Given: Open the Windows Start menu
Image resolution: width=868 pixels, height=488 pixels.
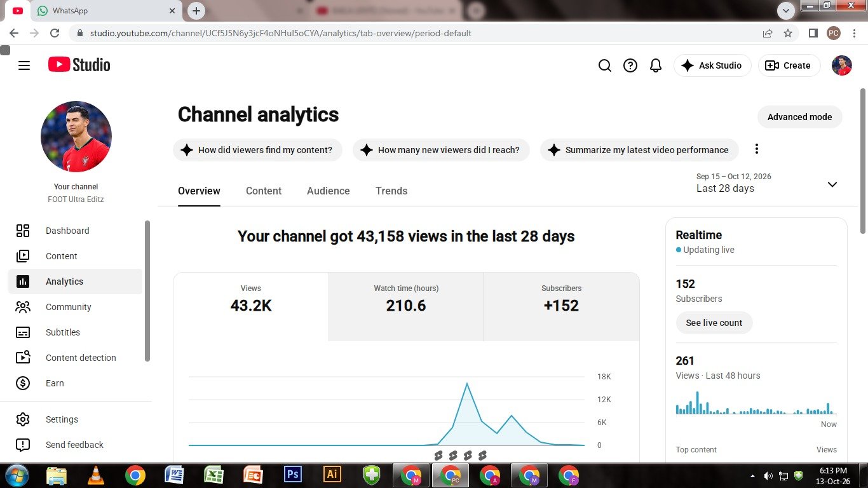Looking at the screenshot, I should 17,474.
